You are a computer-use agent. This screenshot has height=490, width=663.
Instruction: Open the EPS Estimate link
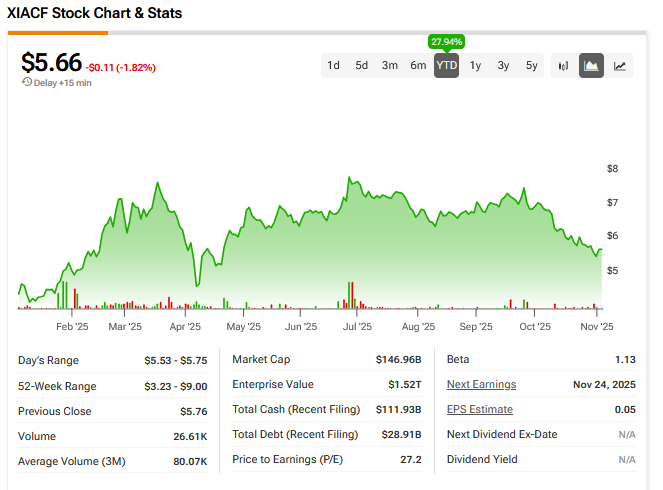coord(479,409)
